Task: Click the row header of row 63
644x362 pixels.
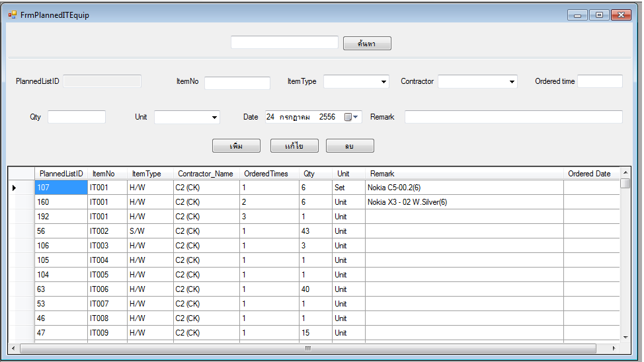Action: [21, 289]
